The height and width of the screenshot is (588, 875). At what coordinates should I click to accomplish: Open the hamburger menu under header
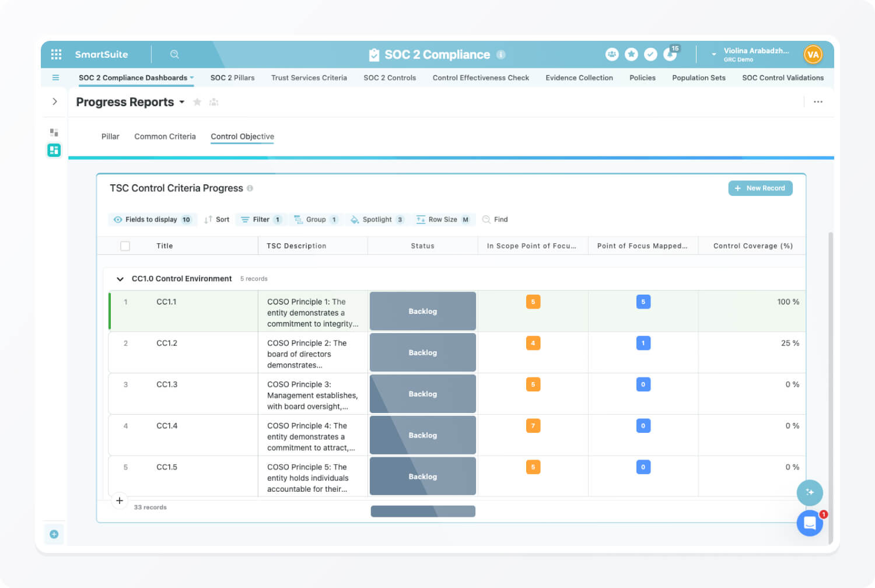pos(55,78)
